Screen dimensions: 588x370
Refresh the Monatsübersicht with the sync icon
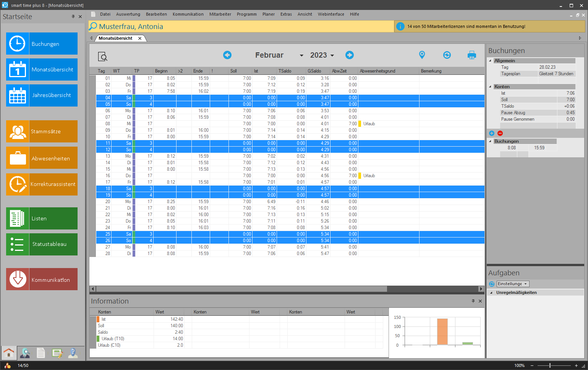click(447, 55)
